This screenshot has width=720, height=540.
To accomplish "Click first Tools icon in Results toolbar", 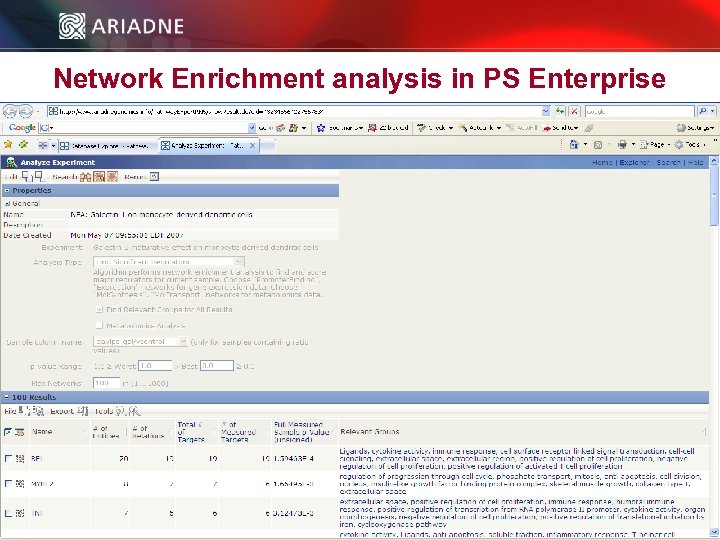I will [120, 411].
